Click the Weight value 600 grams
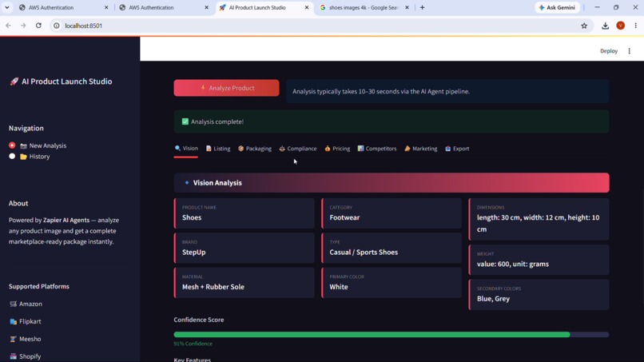The width and height of the screenshot is (644, 362). point(513,264)
